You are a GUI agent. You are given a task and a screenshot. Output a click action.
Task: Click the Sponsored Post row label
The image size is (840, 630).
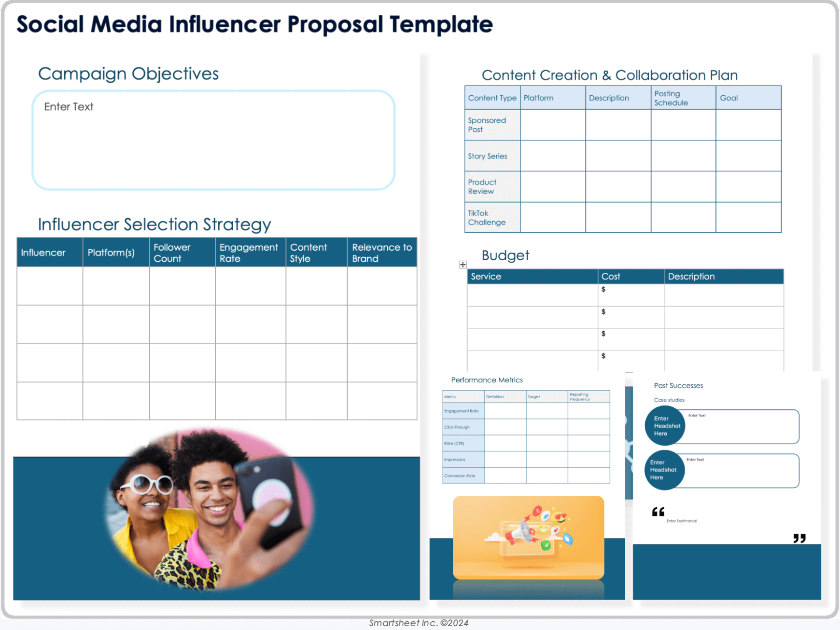click(x=492, y=125)
